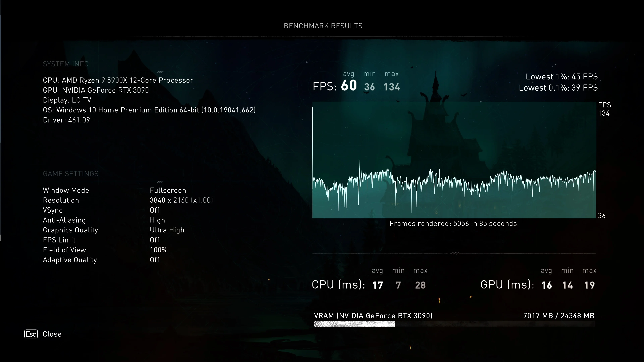Click the Resolution label
This screenshot has height=362, width=644.
[61, 200]
